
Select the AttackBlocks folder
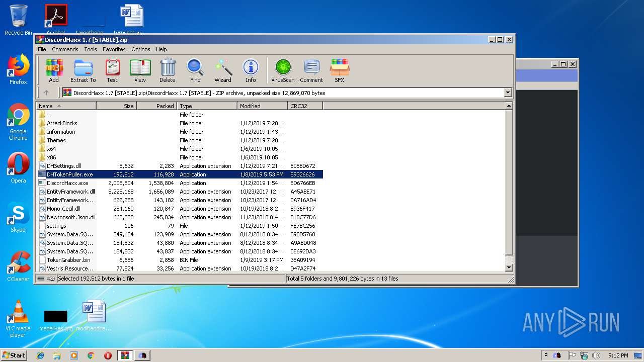coord(62,123)
